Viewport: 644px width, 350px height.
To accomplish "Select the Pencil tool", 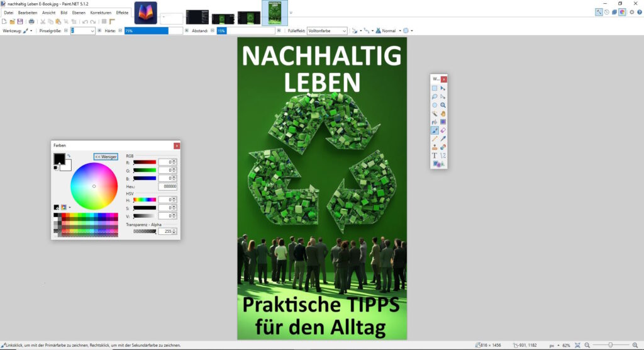I will click(x=435, y=138).
